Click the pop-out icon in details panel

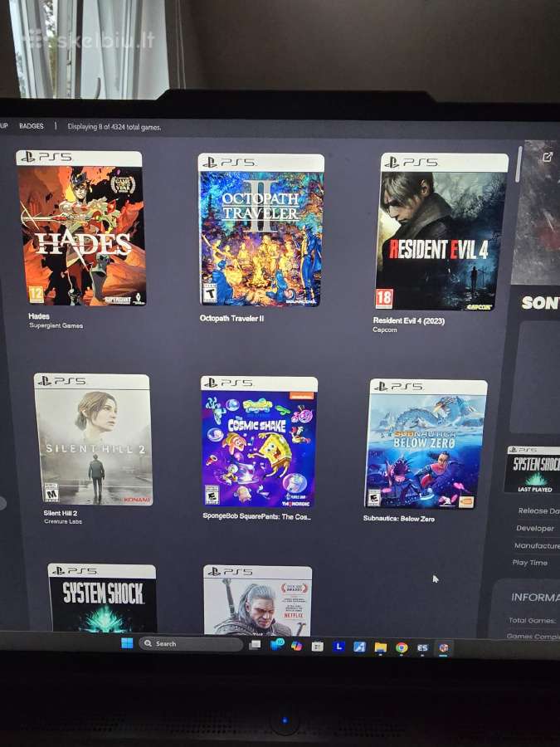(x=548, y=157)
